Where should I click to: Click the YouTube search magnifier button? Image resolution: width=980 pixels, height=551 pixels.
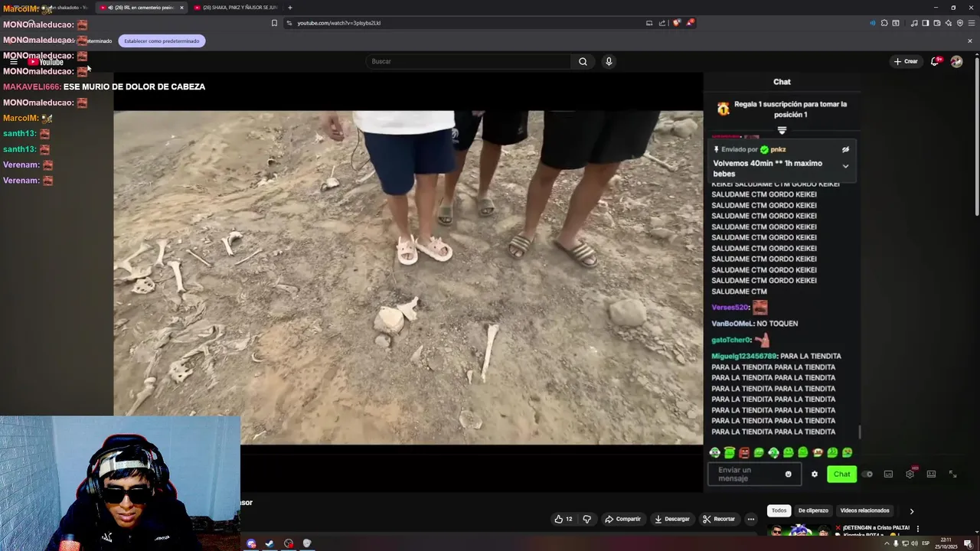tap(583, 61)
